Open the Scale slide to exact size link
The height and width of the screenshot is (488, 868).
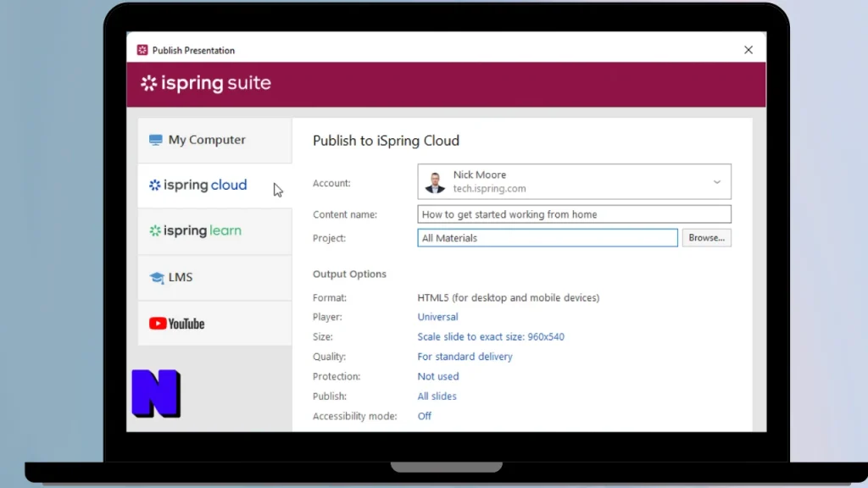491,337
